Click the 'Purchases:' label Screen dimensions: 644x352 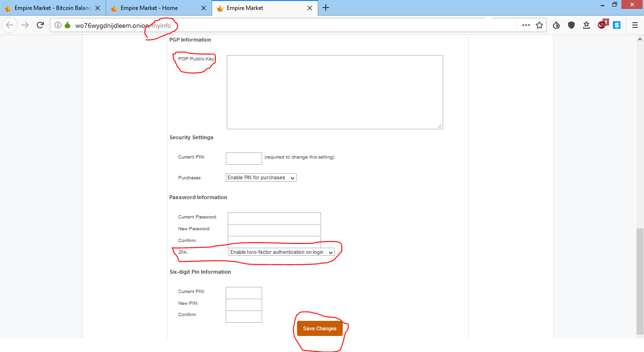pos(190,178)
